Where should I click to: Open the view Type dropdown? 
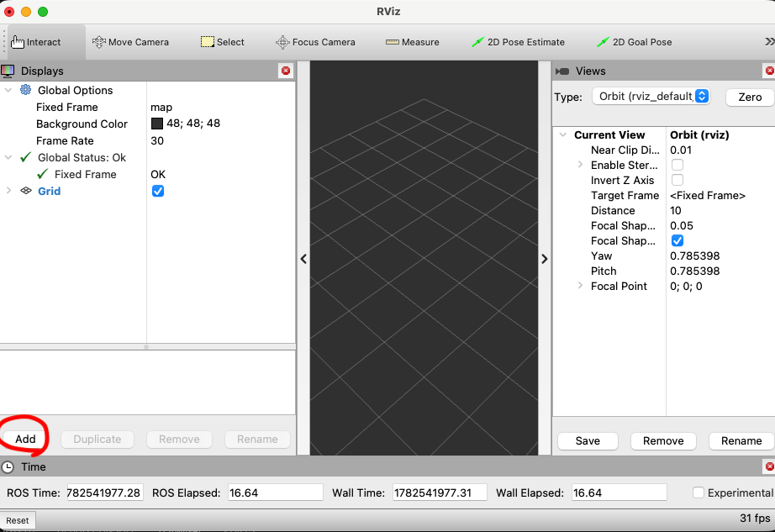click(x=651, y=97)
